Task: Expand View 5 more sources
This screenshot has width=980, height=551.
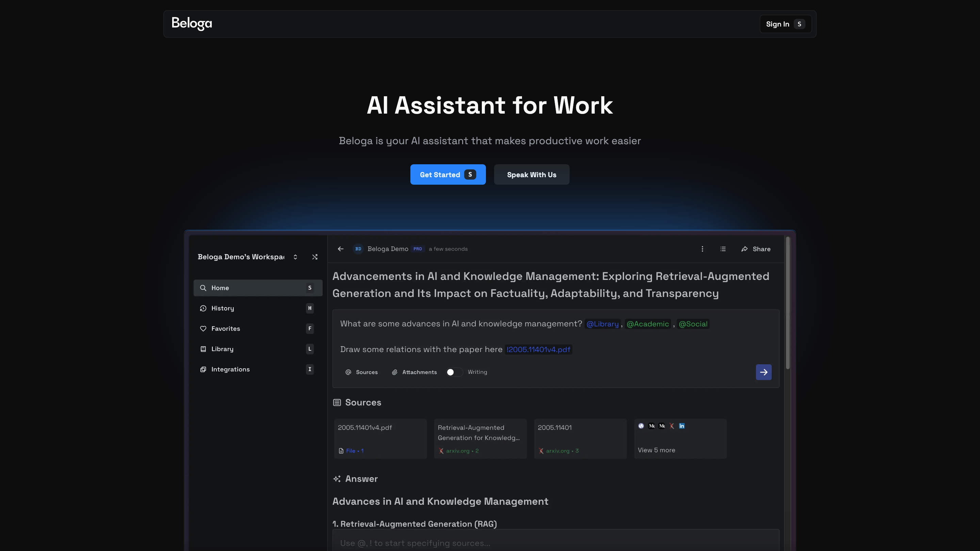Action: [x=656, y=450]
